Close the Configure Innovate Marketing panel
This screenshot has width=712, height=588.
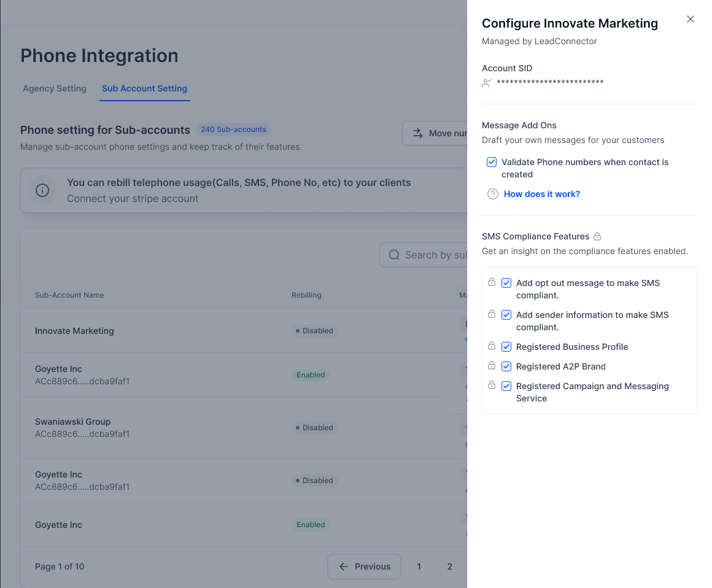[x=690, y=19]
